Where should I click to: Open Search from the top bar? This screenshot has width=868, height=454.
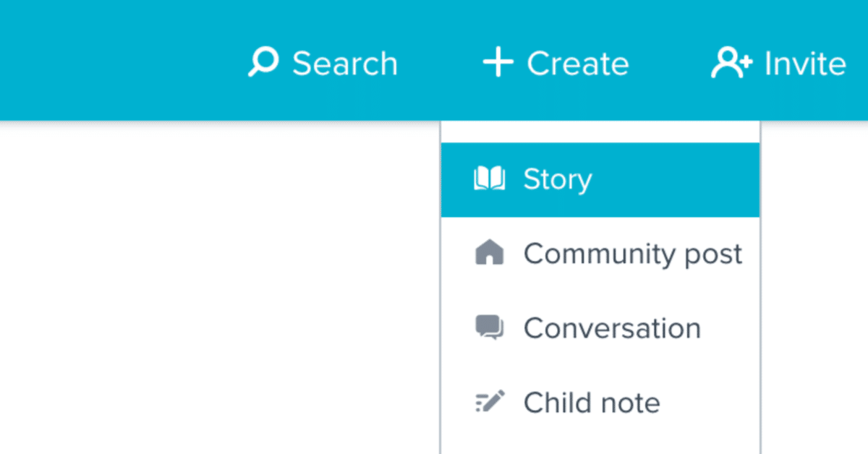point(323,63)
